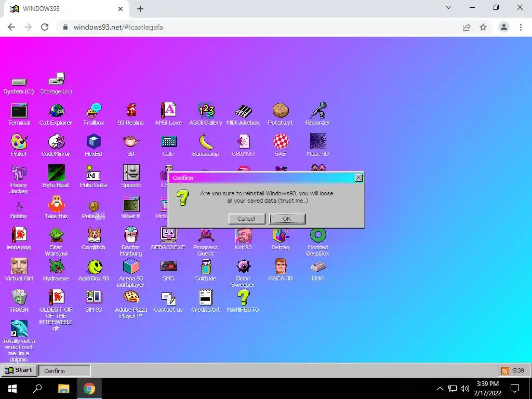Open HexEd cube icon

coord(94,142)
